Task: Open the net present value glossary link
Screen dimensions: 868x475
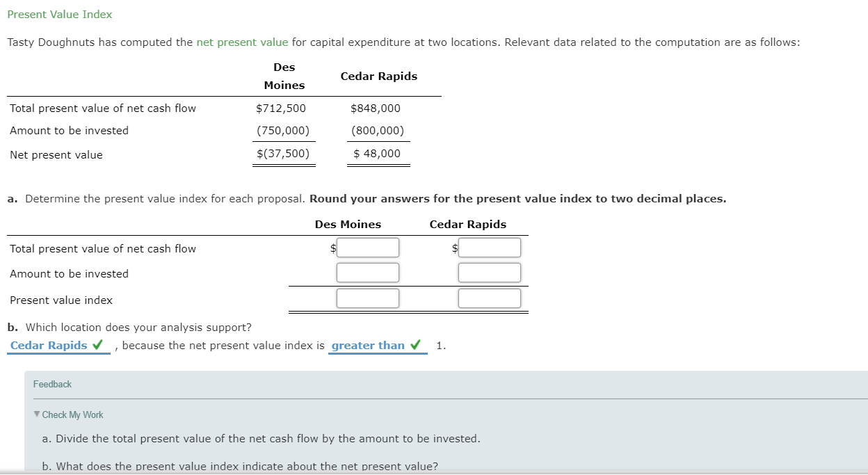Action: pos(242,42)
